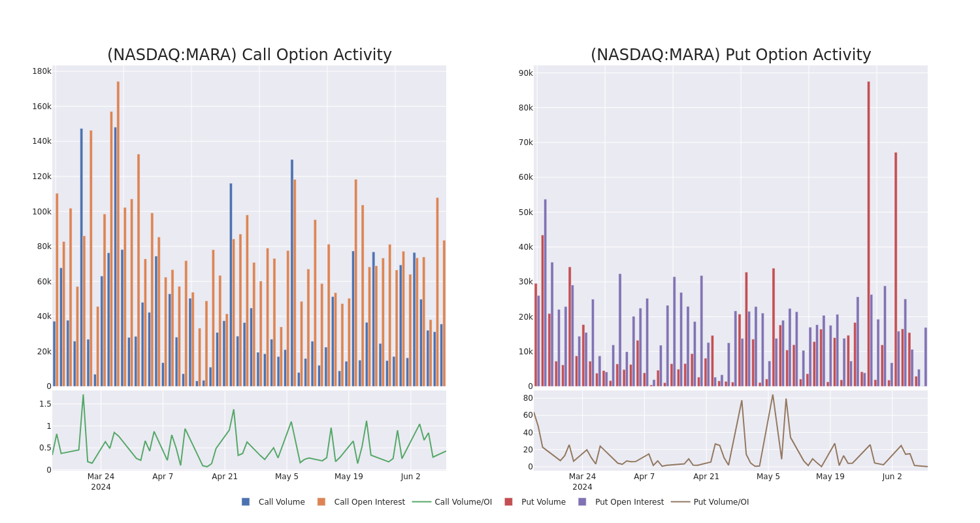
Task: Click 'May 19' date under the call chart
Action: [x=349, y=477]
